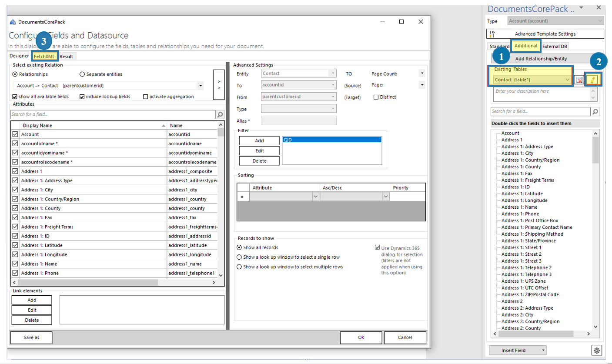
Task: Click the Save as button
Action: (x=31, y=337)
